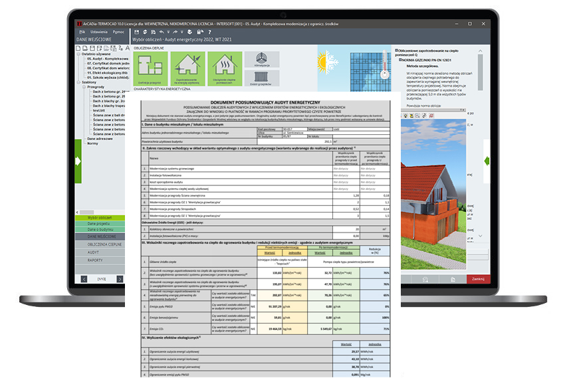The image size is (565, 392).
Task: Open recent file 11. Efekt ekologiczny.thb
Action: tap(107, 73)
